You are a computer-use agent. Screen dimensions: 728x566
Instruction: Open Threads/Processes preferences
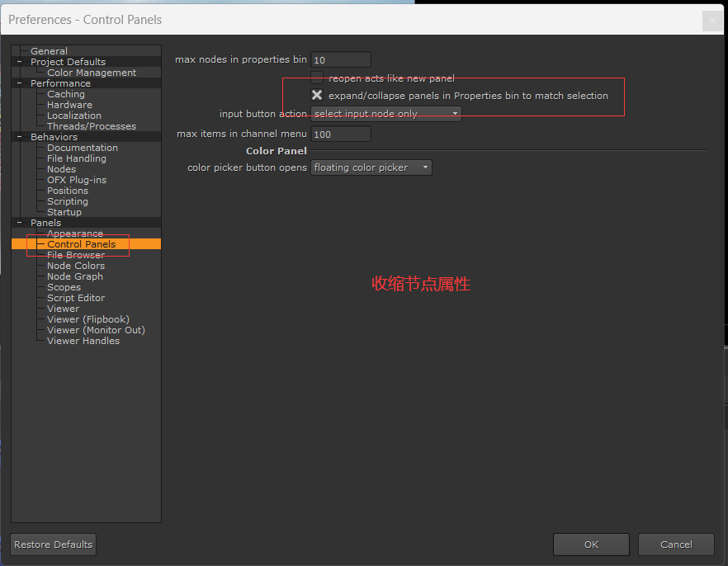(x=92, y=126)
